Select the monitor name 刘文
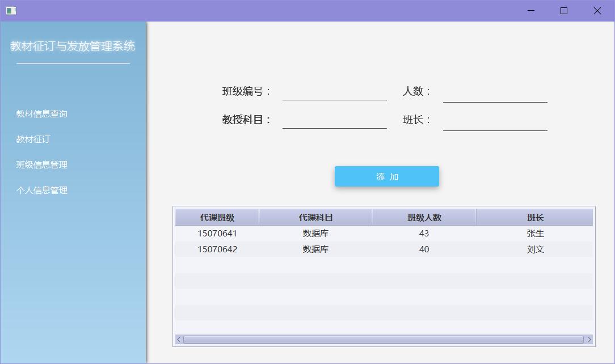This screenshot has width=615, height=364. click(534, 249)
